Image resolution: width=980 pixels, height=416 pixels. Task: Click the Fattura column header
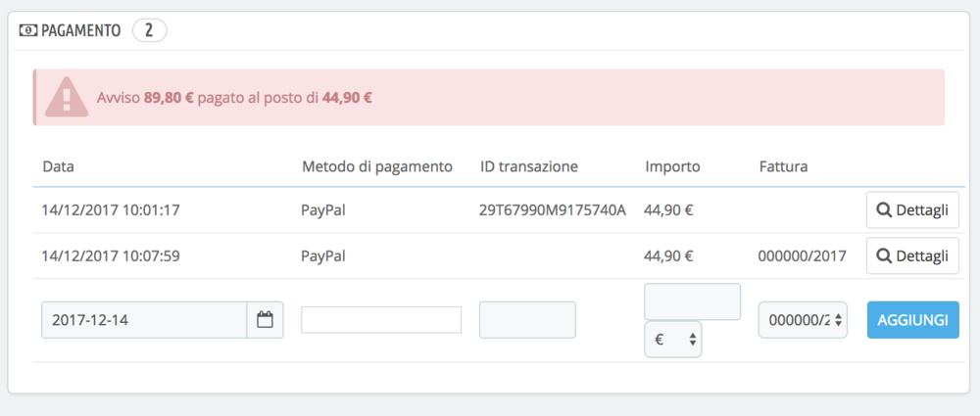[783, 166]
